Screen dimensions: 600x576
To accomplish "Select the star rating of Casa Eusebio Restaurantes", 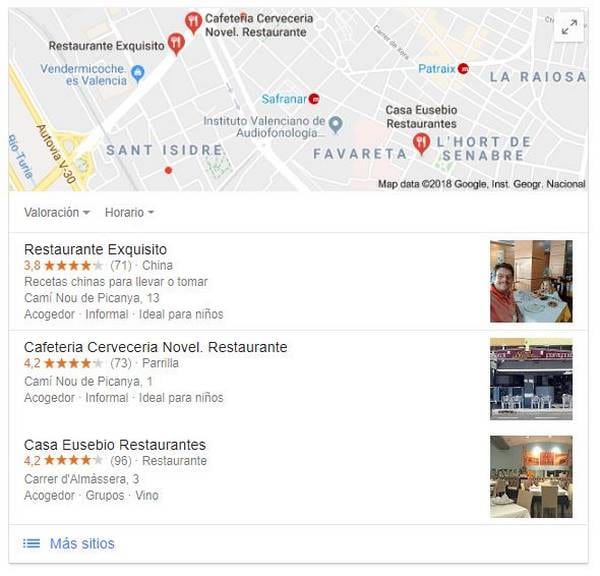I will pyautogui.click(x=73, y=460).
